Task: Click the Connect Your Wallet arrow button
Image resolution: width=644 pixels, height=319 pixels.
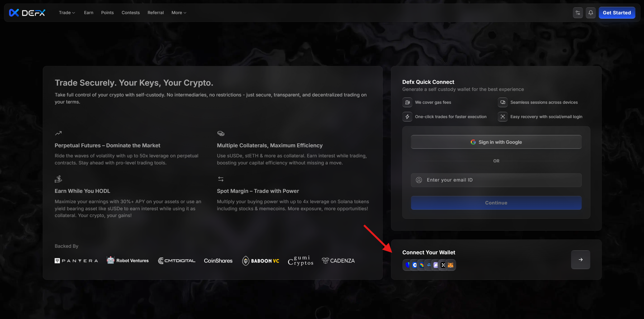Action: [x=581, y=260]
